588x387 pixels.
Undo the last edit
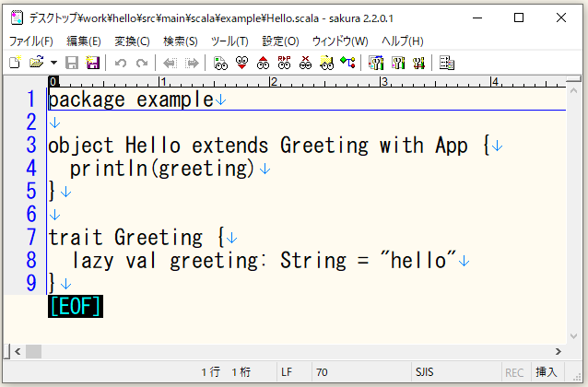[121, 63]
